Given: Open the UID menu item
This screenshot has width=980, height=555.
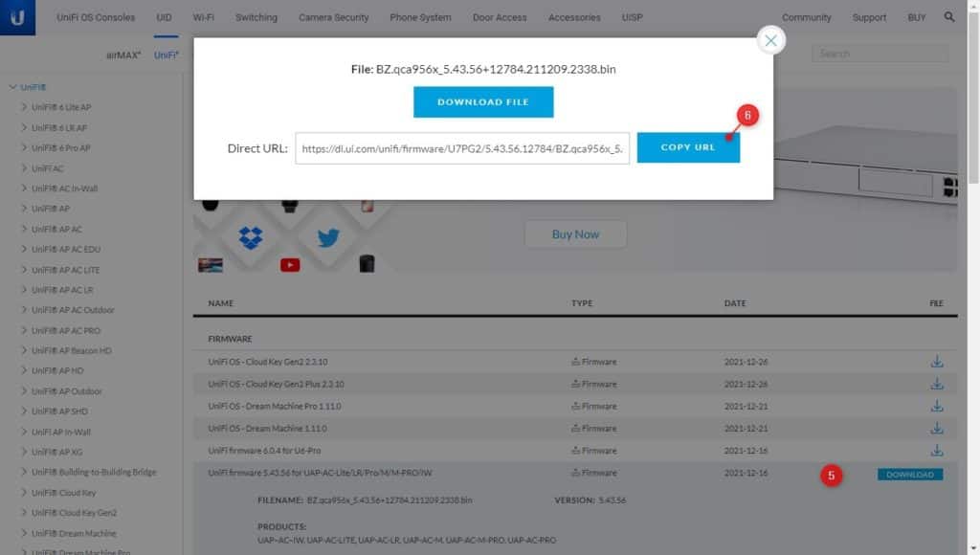Looking at the screenshot, I should click(164, 17).
